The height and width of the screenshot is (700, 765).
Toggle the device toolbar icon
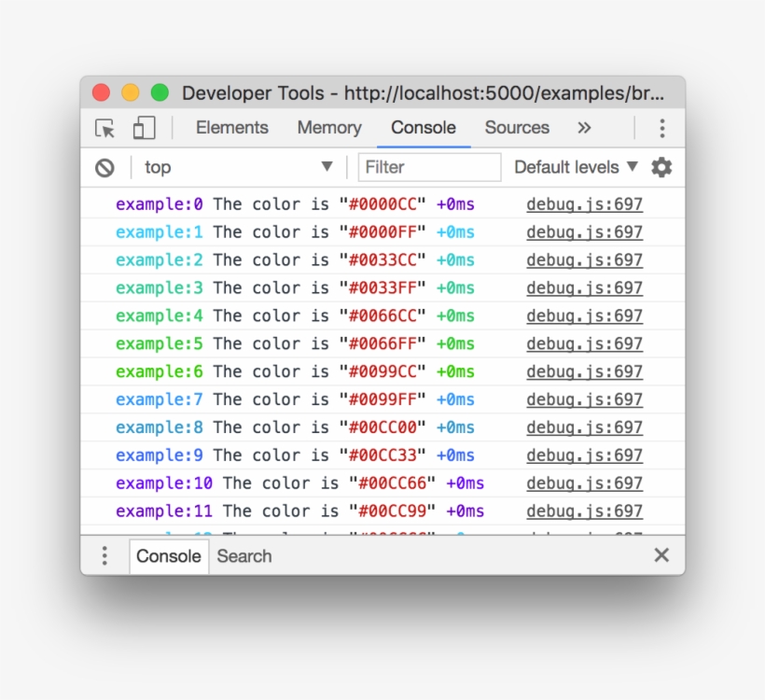coord(144,129)
